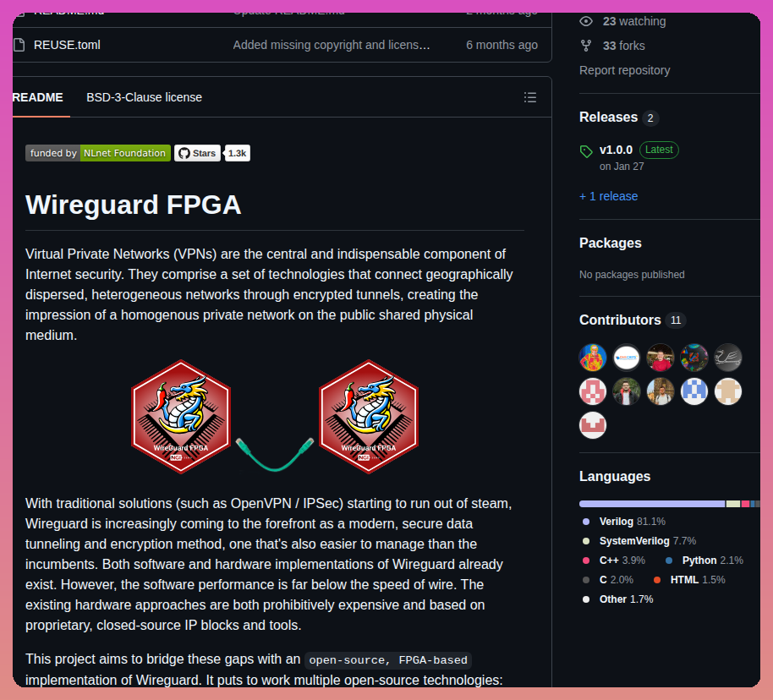Open contributor avatar of man in dark jacket
The width and height of the screenshot is (773, 700).
click(627, 391)
